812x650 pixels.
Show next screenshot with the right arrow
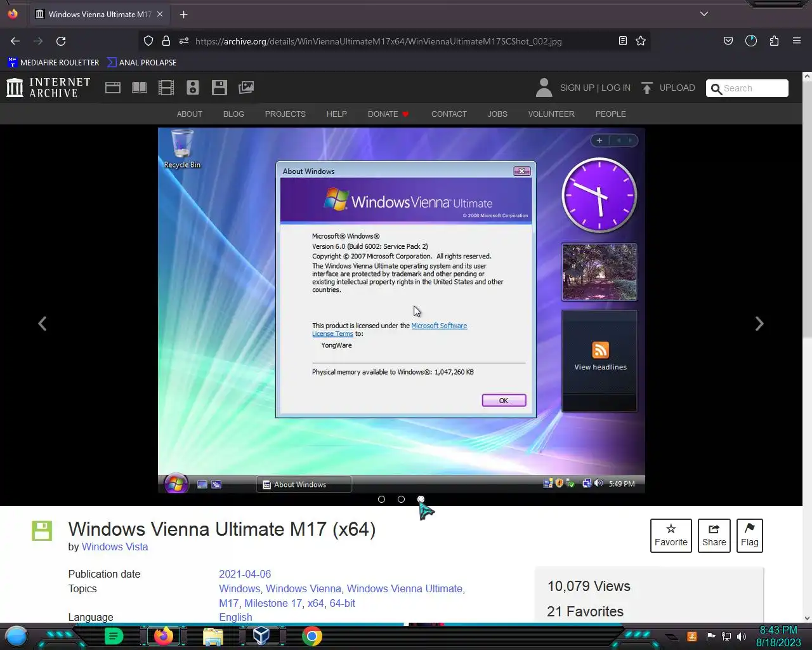(759, 324)
